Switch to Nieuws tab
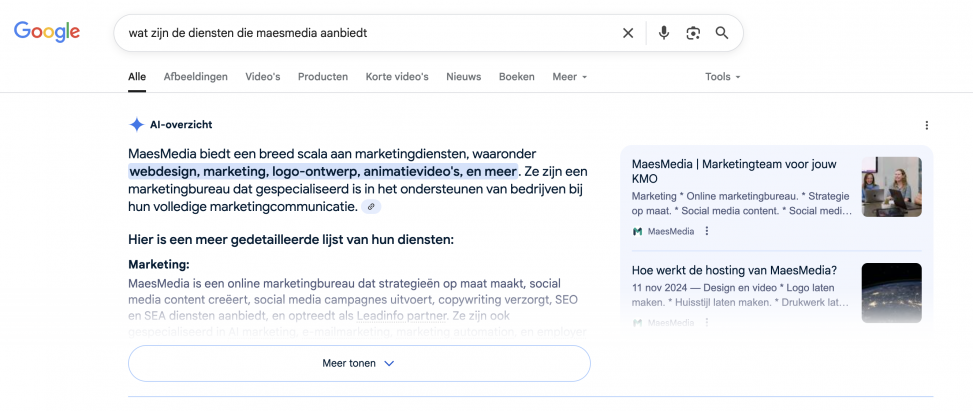Viewport: 973px width, 411px height. [x=464, y=77]
